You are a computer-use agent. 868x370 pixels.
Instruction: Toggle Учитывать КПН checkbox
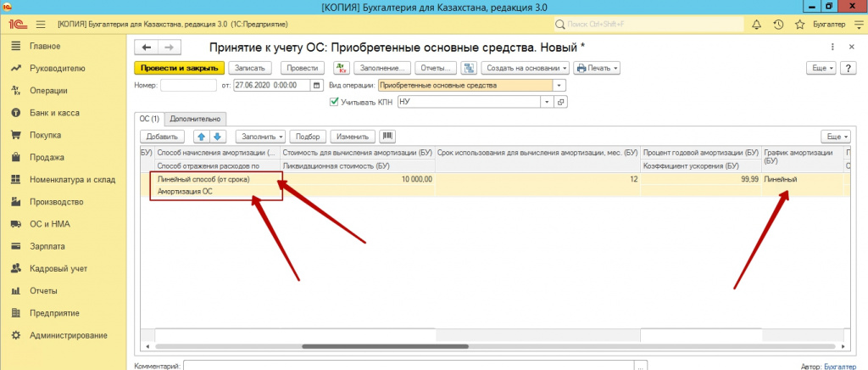point(334,102)
